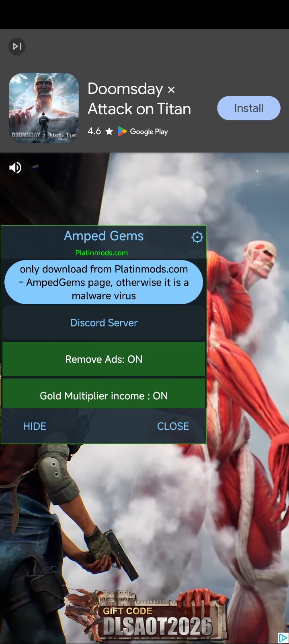
Task: Tap the Google Play triangle logo
Action: (x=122, y=131)
